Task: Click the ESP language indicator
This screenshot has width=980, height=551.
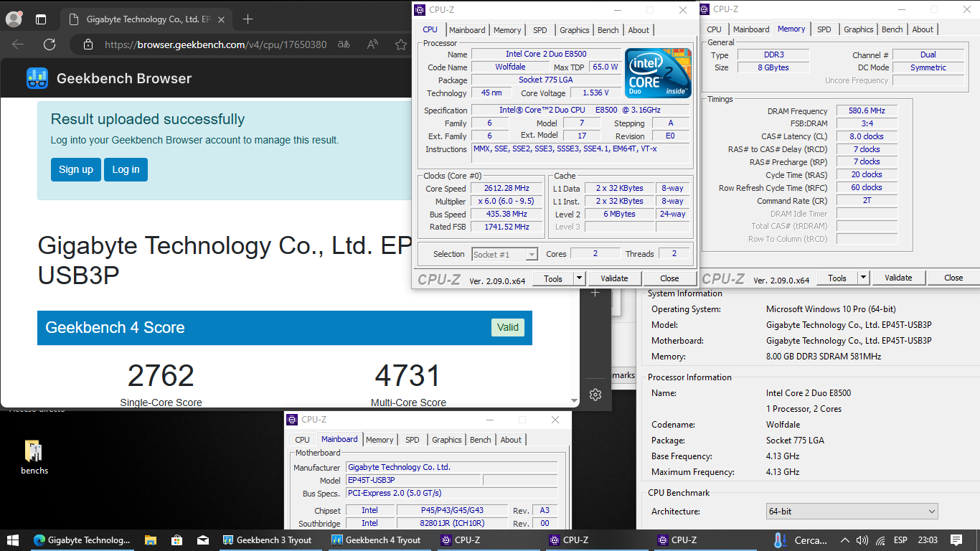Action: 900,540
